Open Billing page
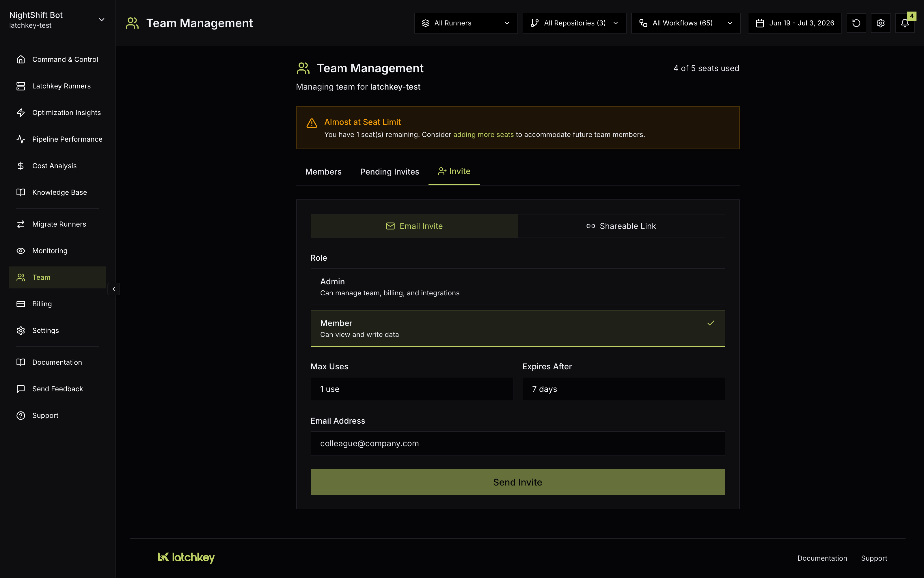The width and height of the screenshot is (924, 578). [x=58, y=304]
